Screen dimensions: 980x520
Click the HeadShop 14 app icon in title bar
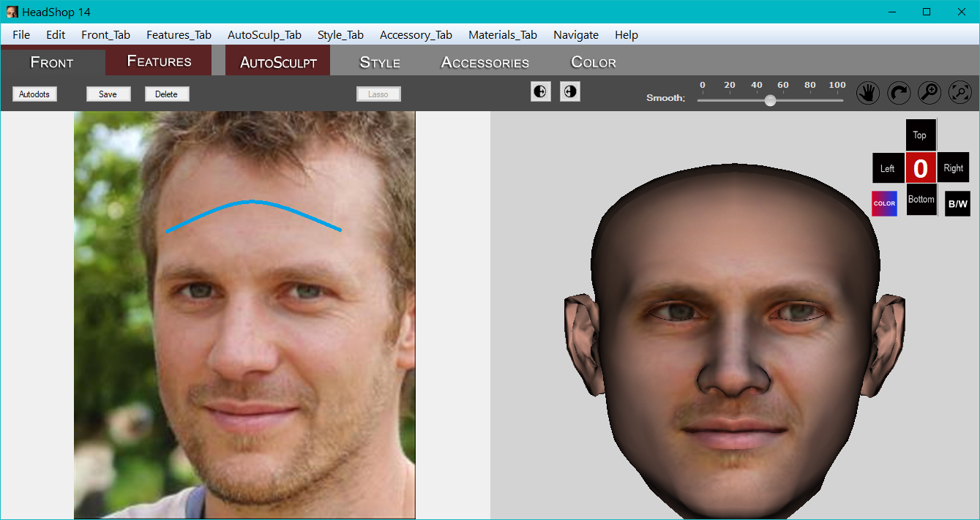pyautogui.click(x=12, y=12)
